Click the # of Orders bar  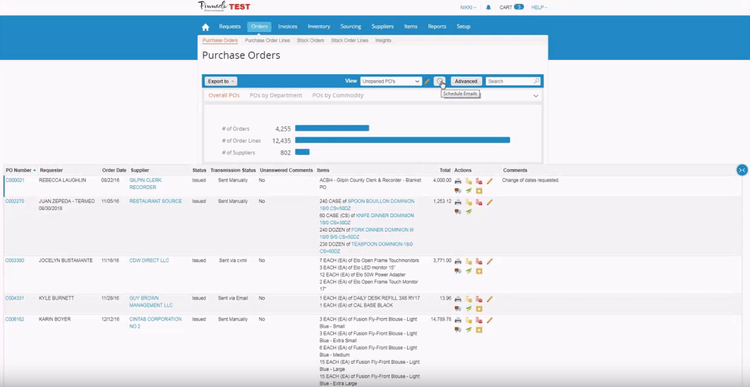pyautogui.click(x=332, y=128)
